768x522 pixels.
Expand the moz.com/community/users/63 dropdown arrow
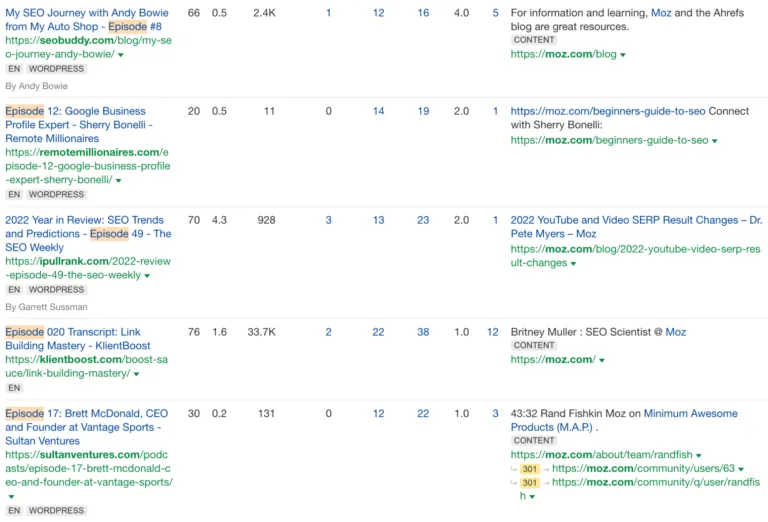pyautogui.click(x=741, y=469)
